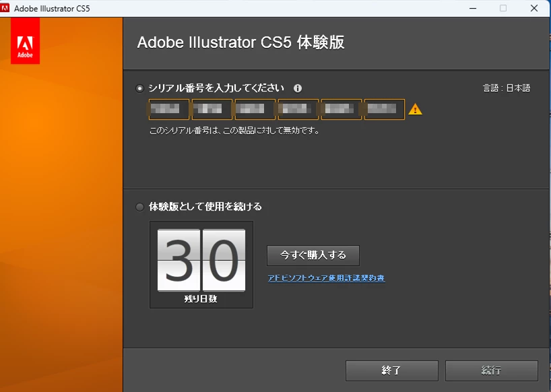Focus the fourth serial number field
Screen dimensions: 551x392
pos(298,109)
